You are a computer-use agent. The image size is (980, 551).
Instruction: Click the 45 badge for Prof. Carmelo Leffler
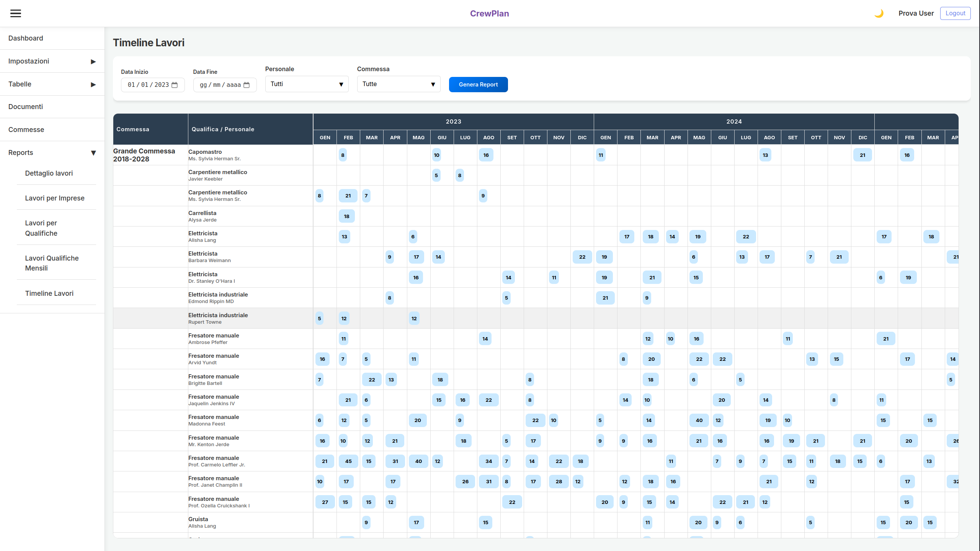[348, 461]
